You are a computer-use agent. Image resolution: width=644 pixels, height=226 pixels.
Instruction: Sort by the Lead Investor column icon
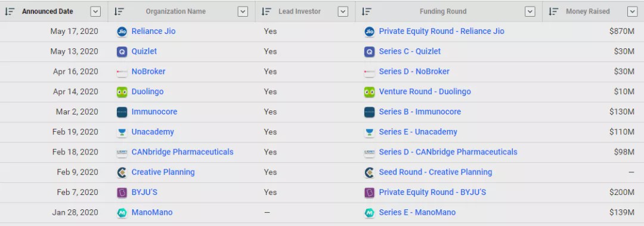coord(267,11)
